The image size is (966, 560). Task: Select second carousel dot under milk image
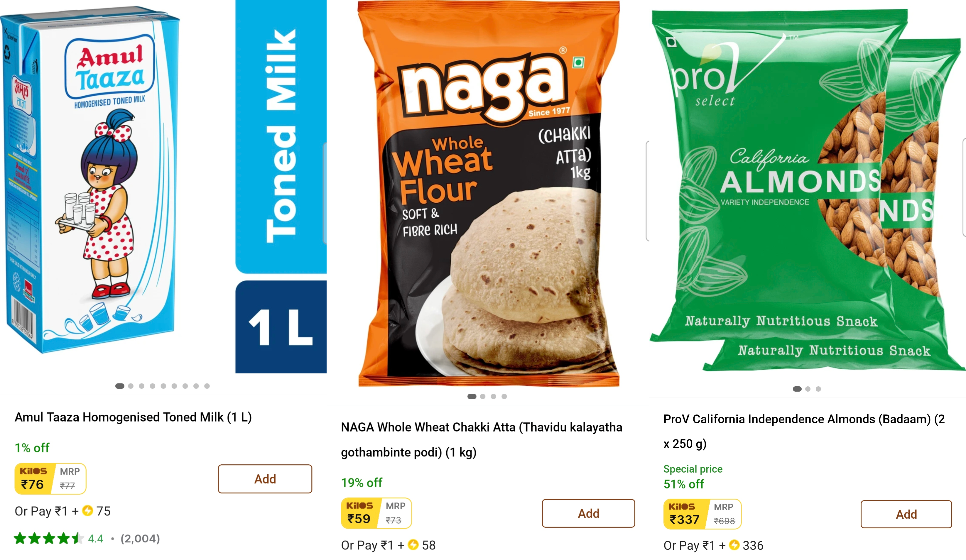[x=131, y=386]
